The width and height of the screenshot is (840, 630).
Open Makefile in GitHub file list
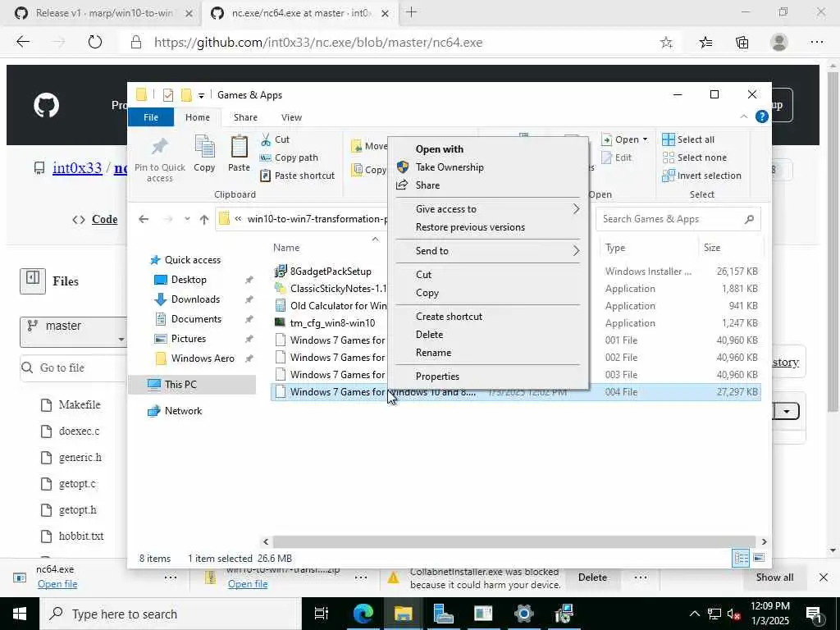pyautogui.click(x=80, y=405)
